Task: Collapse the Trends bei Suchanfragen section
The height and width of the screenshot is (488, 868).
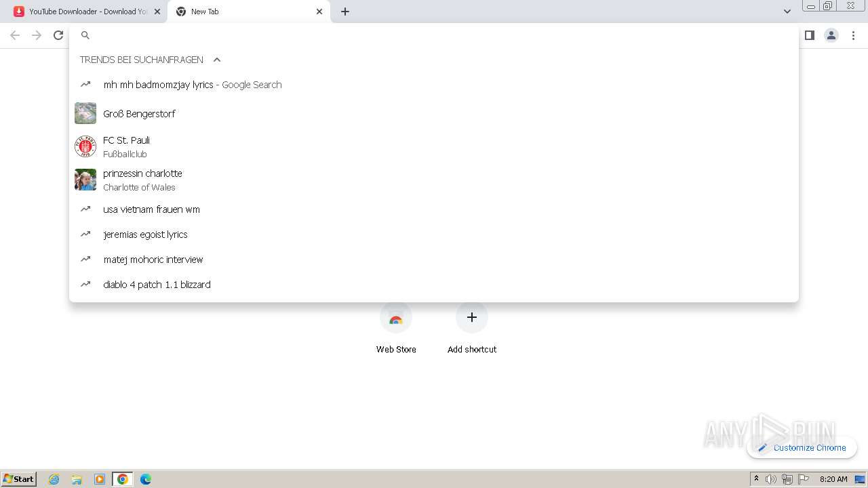Action: 217,60
